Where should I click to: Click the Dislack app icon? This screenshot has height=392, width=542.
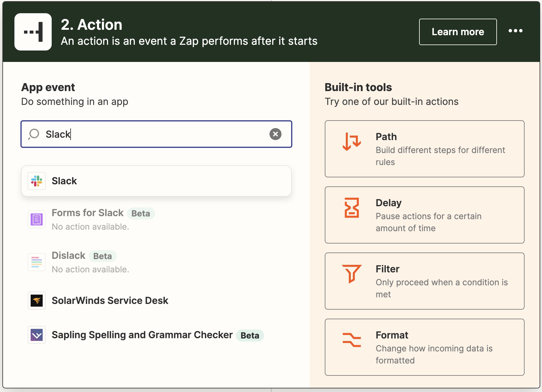point(37,262)
